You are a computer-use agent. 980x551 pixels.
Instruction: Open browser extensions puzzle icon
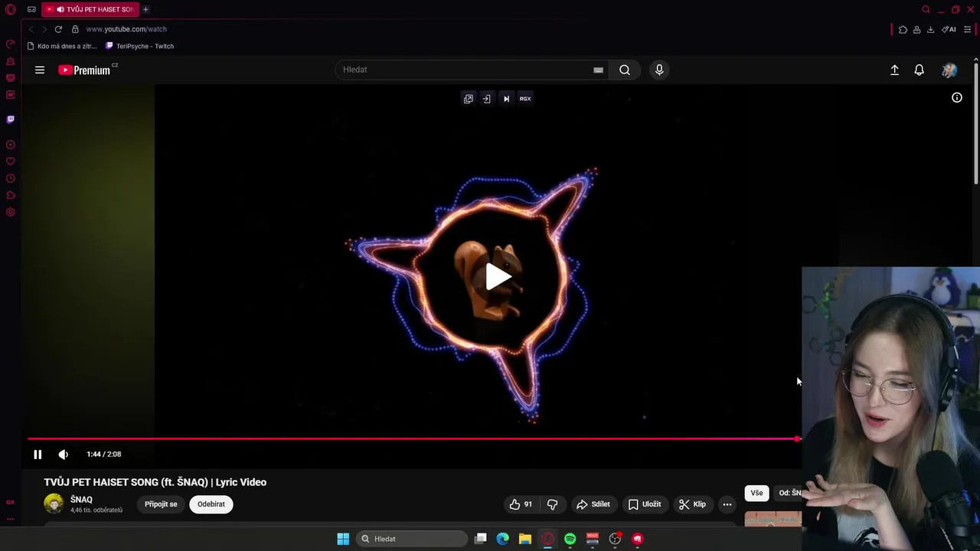click(x=903, y=29)
